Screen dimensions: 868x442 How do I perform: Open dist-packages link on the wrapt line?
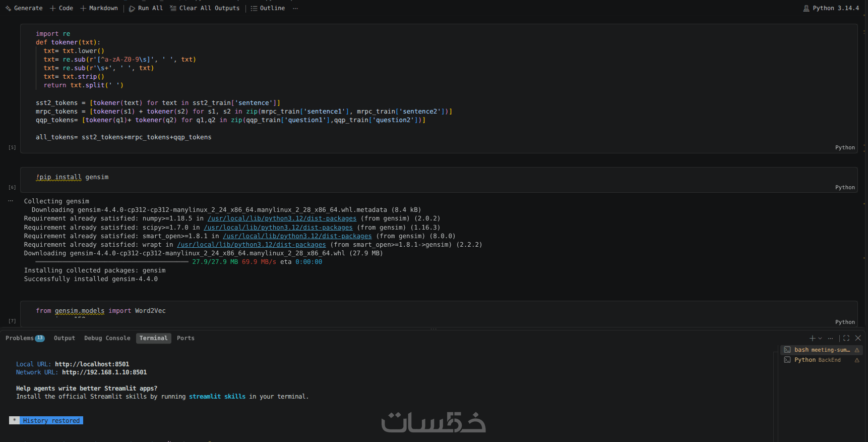click(x=252, y=245)
